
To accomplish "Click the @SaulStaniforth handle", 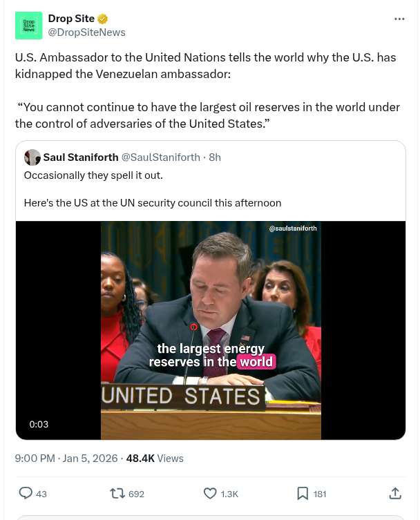I will (160, 157).
